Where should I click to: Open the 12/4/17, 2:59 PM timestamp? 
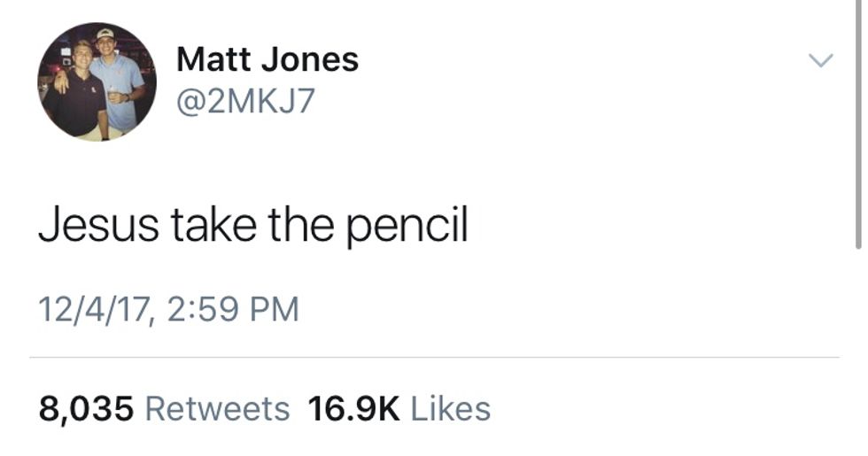pyautogui.click(x=168, y=310)
